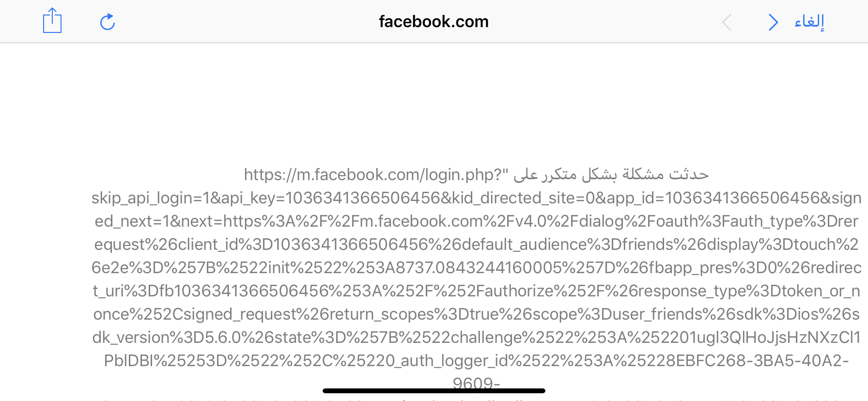868x401 pixels.
Task: Click the line beginning PblDBI%25253D
Action: click(x=477, y=360)
